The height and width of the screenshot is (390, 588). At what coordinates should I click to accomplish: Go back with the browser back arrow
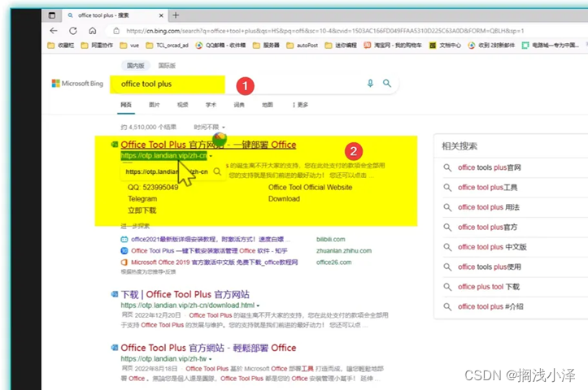pos(54,31)
